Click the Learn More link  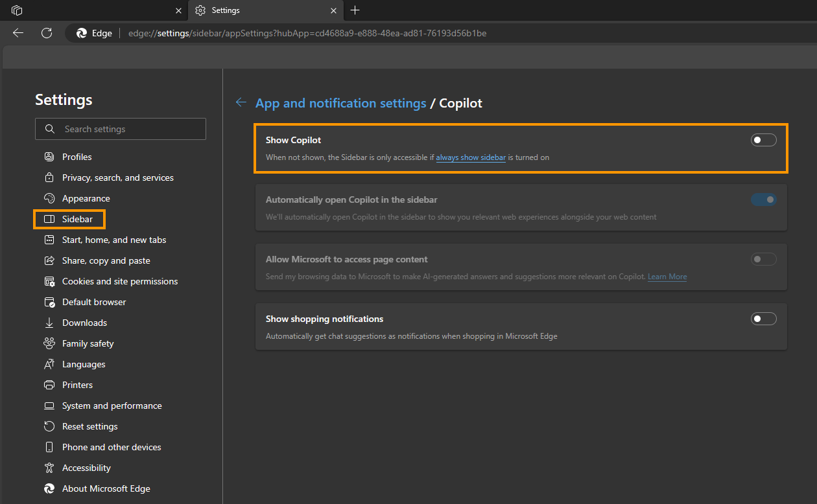[x=667, y=277]
